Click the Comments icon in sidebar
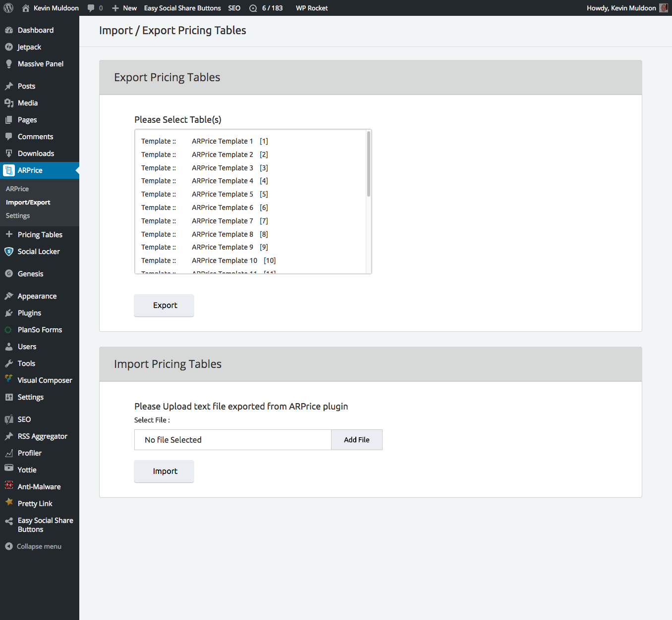The width and height of the screenshot is (672, 620). pos(9,137)
